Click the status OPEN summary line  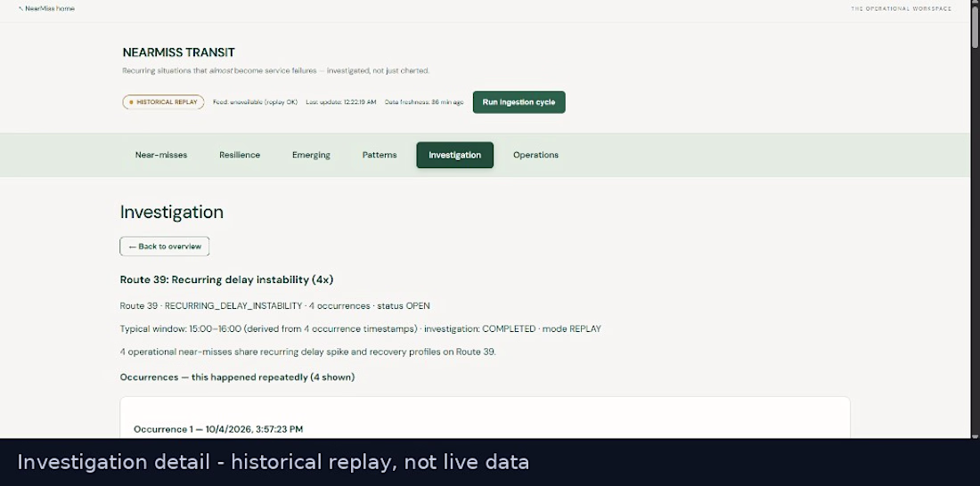[x=275, y=306]
